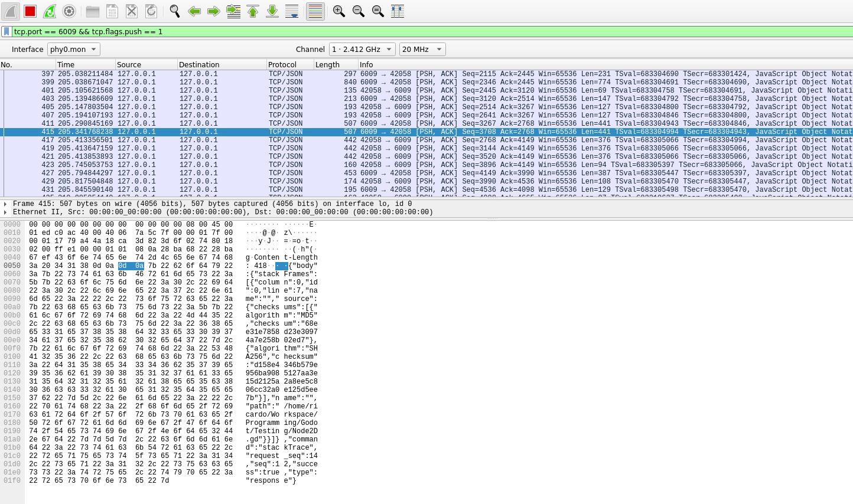Restart the current capture
853x504 pixels.
pos(50,11)
